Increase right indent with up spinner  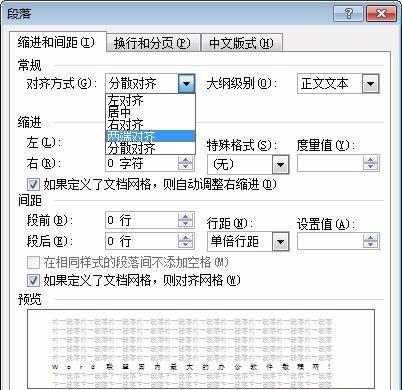(186, 160)
